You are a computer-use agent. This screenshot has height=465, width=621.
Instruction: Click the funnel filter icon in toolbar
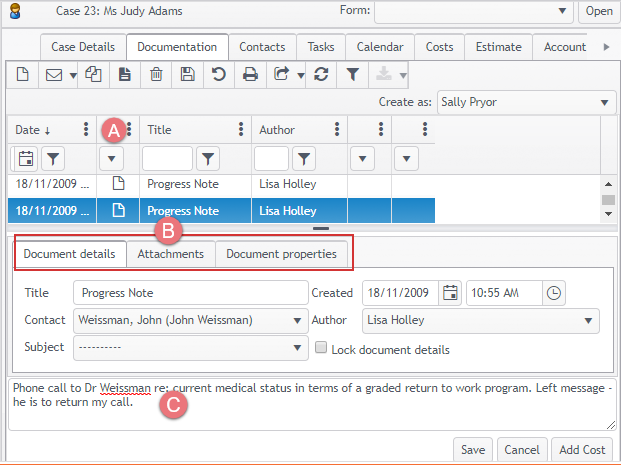352,74
